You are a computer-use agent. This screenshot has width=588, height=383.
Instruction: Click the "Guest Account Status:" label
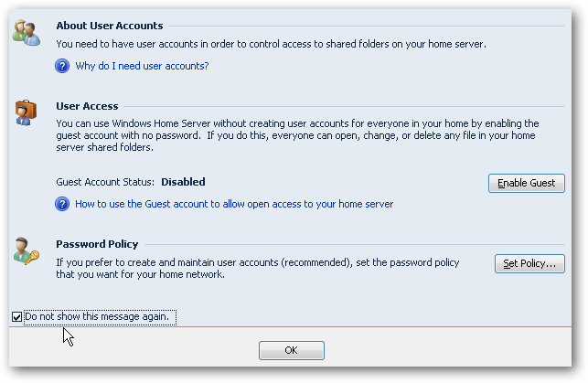(105, 182)
